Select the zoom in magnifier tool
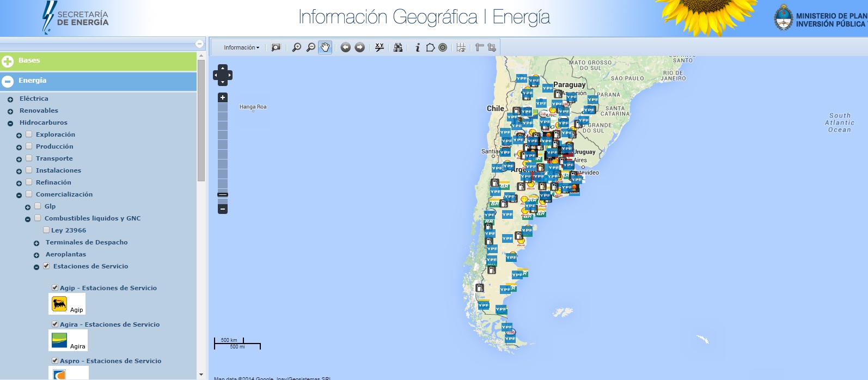868x380 pixels. tap(296, 47)
